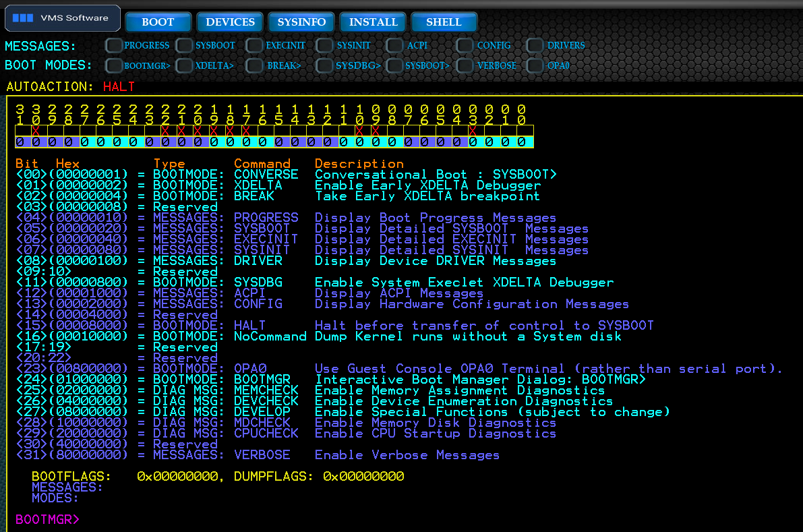This screenshot has width=803, height=532.
Task: Enable XDELTA> boot mode checkbox
Action: click(x=184, y=65)
